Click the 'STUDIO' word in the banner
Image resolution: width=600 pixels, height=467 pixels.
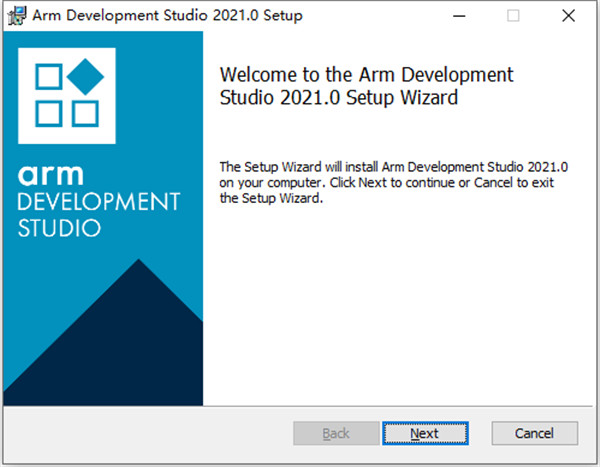59,228
